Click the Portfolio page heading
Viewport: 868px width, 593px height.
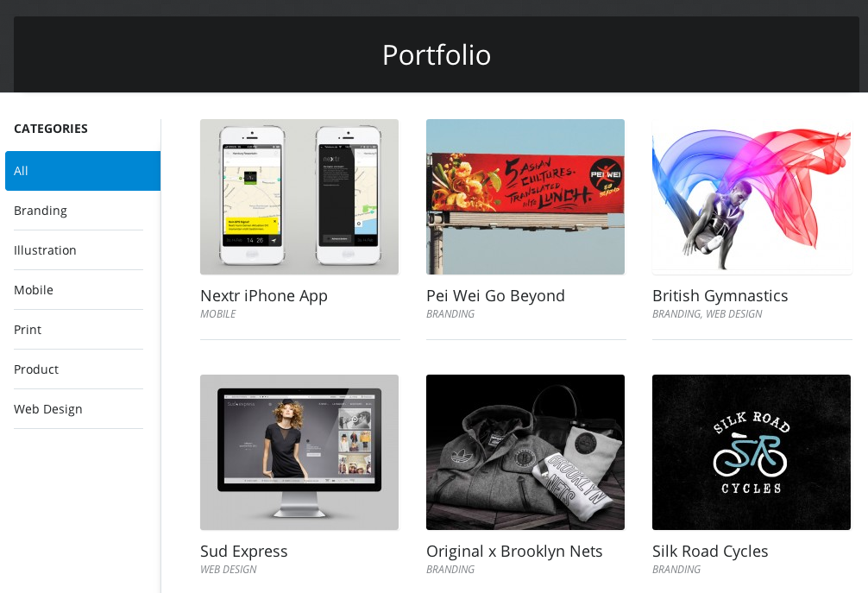(437, 55)
